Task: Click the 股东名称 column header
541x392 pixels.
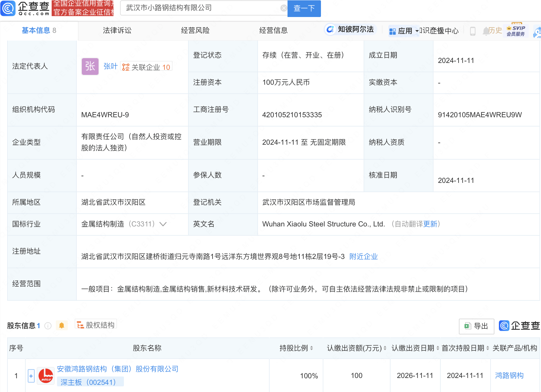Action: tap(147, 348)
